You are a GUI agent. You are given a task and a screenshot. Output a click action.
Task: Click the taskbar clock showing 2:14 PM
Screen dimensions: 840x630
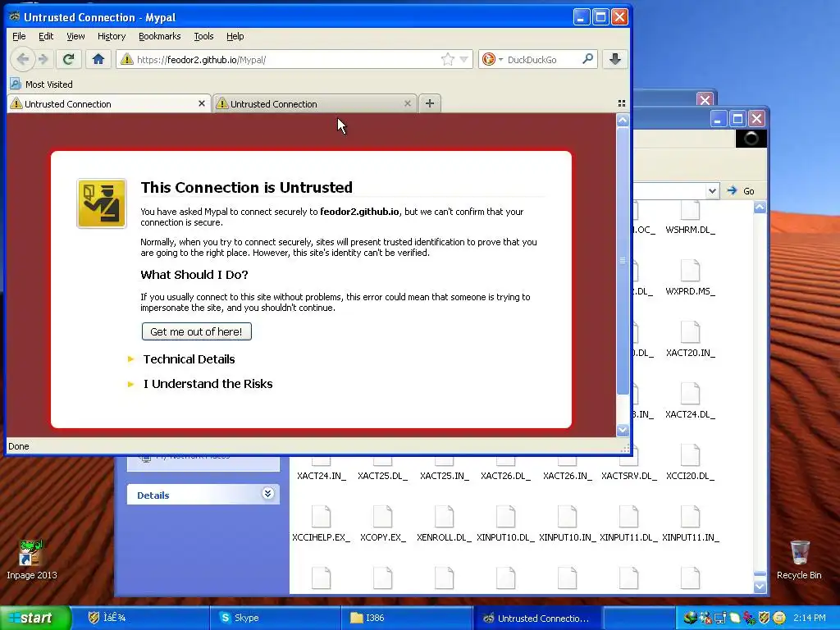point(810,618)
